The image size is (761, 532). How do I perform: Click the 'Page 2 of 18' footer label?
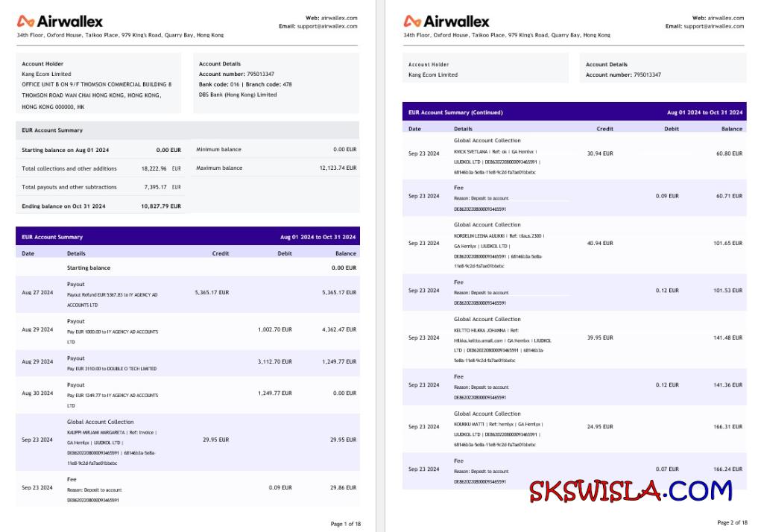pyautogui.click(x=731, y=522)
